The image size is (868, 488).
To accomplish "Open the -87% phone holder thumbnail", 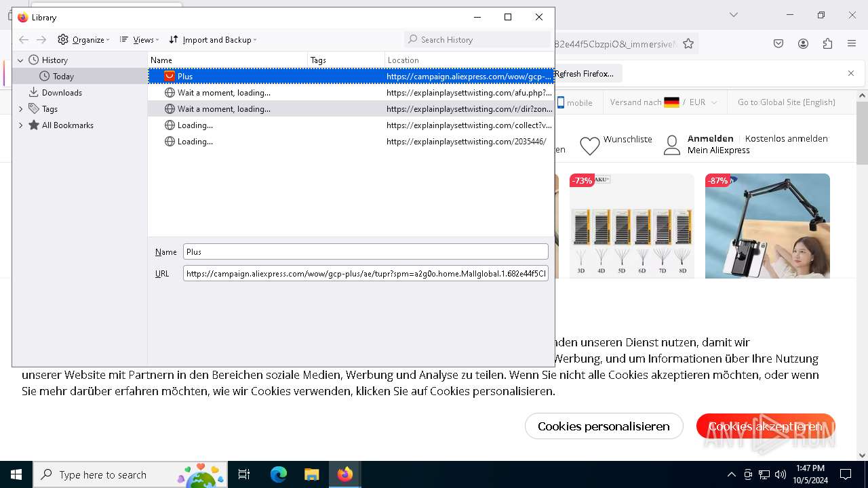I will [x=768, y=226].
